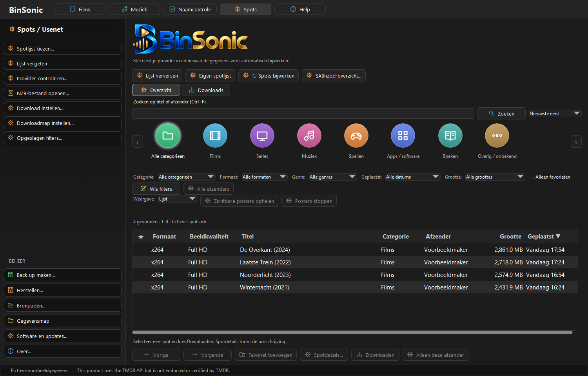The height and width of the screenshot is (376, 588).
Task: Open the Formaat dropdown
Action: 265,177
